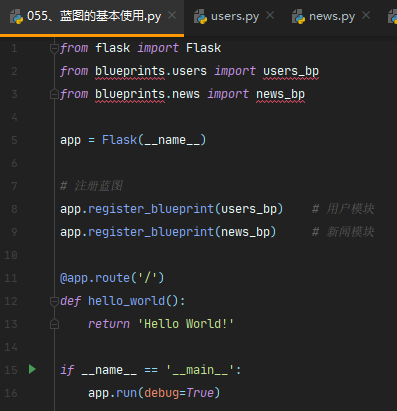Click 'news_bp' argument on line 9
397x411 pixels.
(245, 232)
